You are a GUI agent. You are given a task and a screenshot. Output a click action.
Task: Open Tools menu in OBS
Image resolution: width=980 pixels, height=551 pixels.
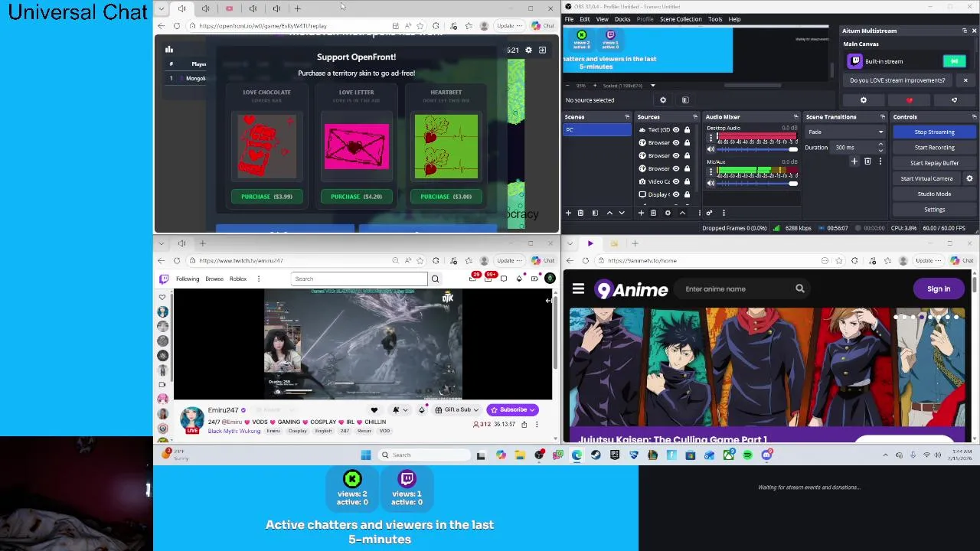coord(715,19)
